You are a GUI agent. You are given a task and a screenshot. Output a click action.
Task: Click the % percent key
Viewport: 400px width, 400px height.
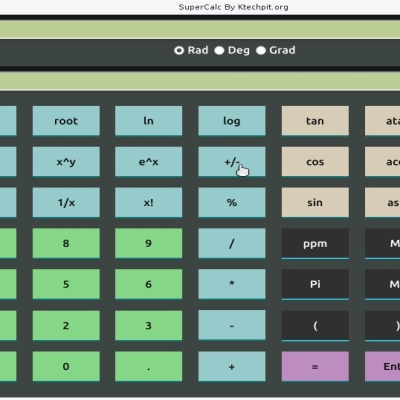(232, 202)
